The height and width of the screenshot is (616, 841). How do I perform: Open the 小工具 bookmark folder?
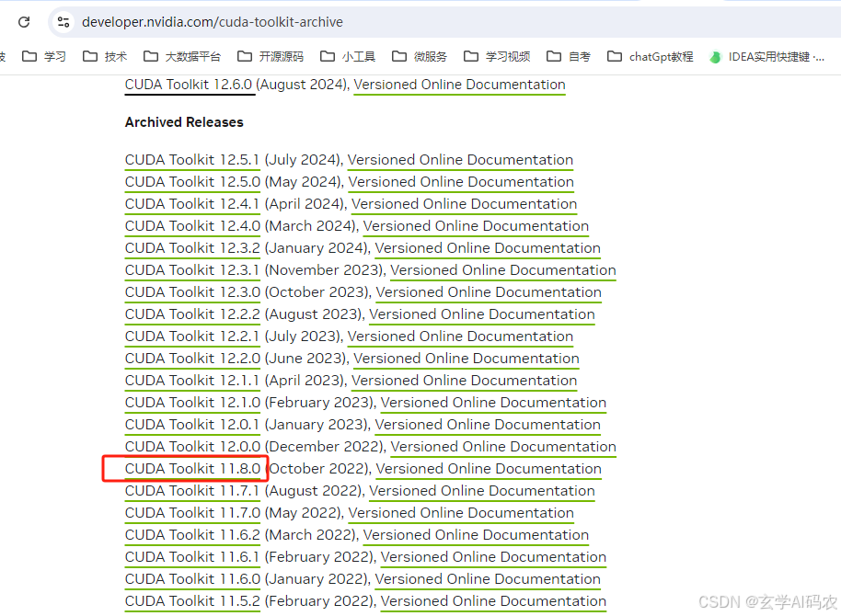(348, 56)
